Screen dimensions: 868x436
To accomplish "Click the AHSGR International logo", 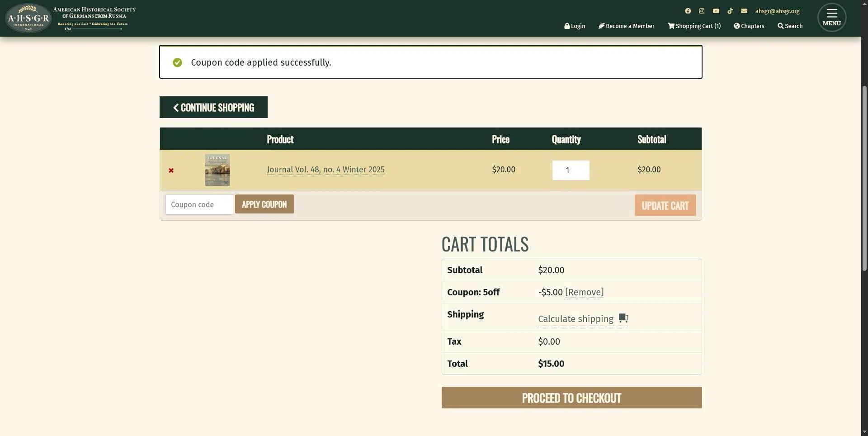I will pyautogui.click(x=28, y=18).
